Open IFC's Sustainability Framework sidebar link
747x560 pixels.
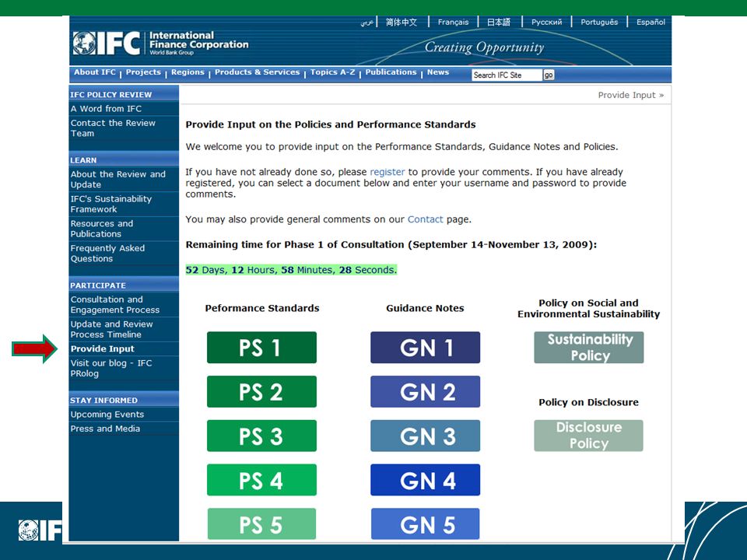coord(111,205)
